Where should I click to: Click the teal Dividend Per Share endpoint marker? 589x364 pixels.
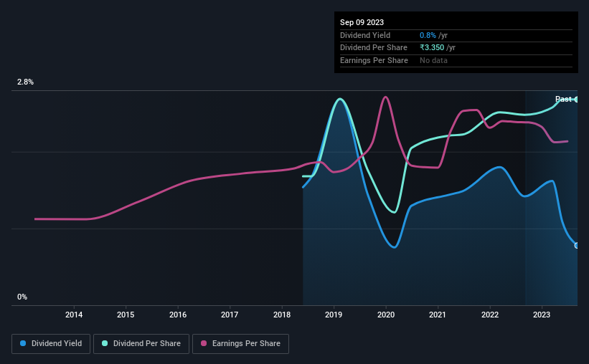576,100
